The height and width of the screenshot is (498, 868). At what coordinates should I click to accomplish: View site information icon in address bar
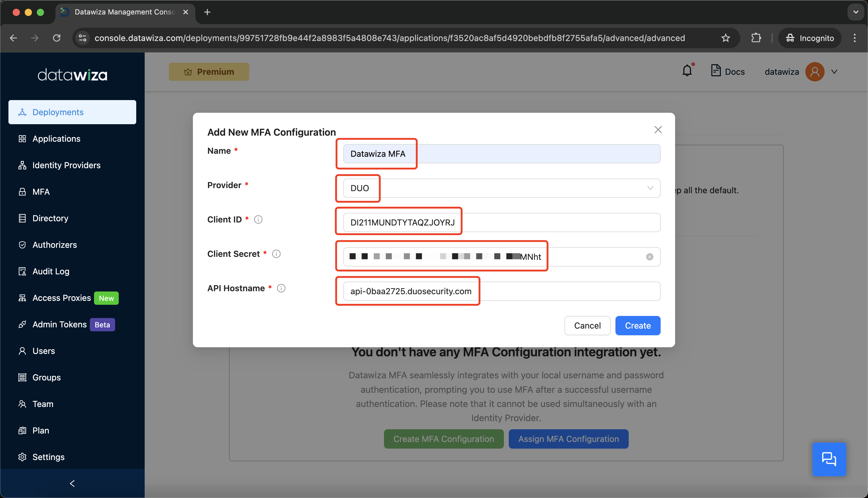point(83,38)
